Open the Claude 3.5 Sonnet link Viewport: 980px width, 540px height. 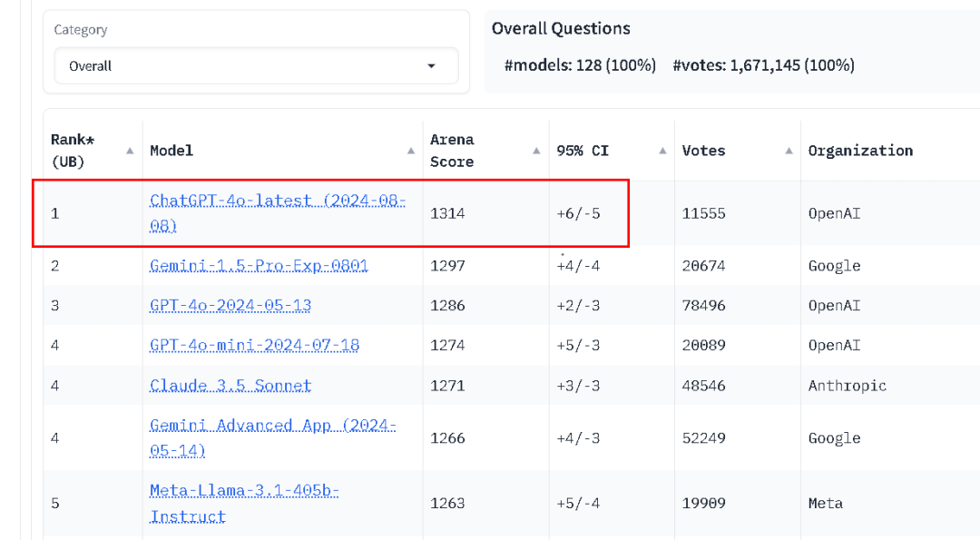pos(230,386)
